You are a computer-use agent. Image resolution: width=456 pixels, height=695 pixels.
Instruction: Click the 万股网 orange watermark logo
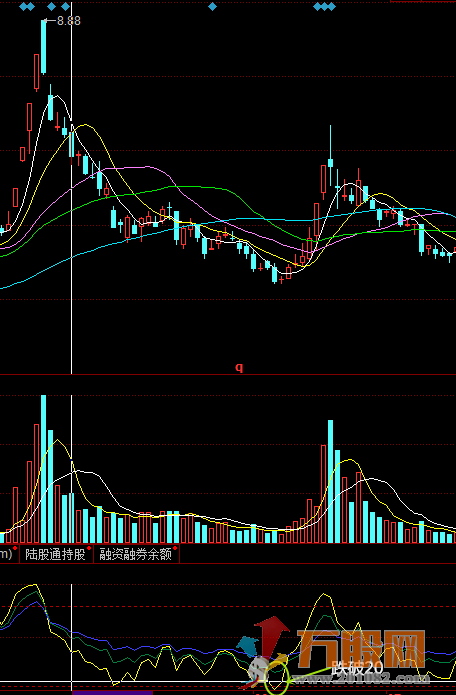click(x=361, y=648)
